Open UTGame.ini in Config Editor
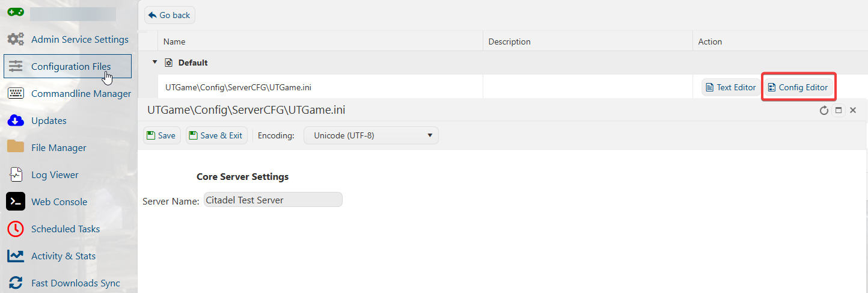This screenshot has width=868, height=293. [x=798, y=87]
